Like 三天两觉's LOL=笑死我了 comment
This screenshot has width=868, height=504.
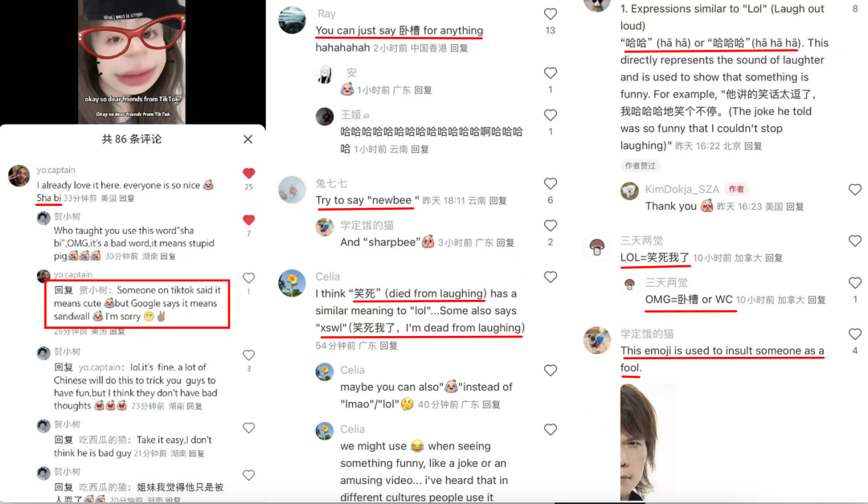[x=855, y=241]
